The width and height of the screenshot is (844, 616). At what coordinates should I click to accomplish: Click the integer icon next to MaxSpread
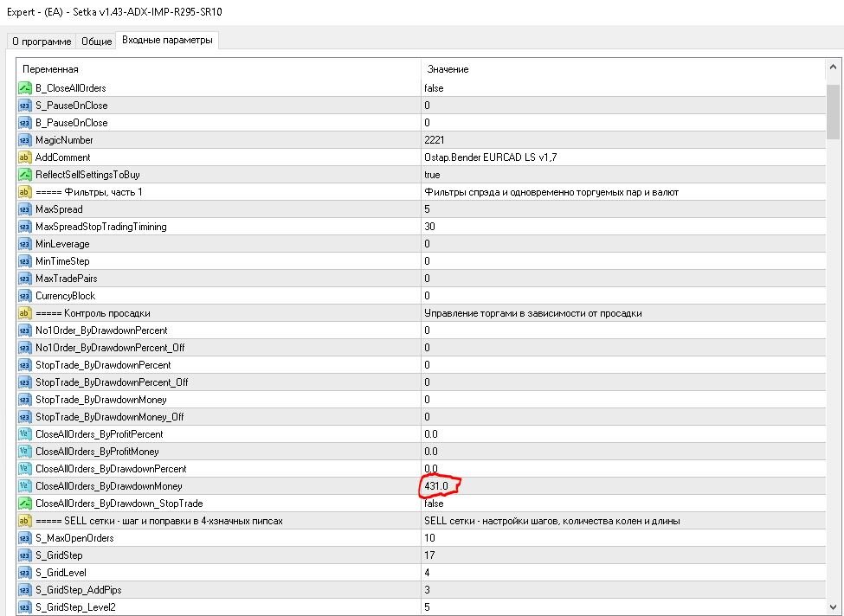(x=25, y=209)
